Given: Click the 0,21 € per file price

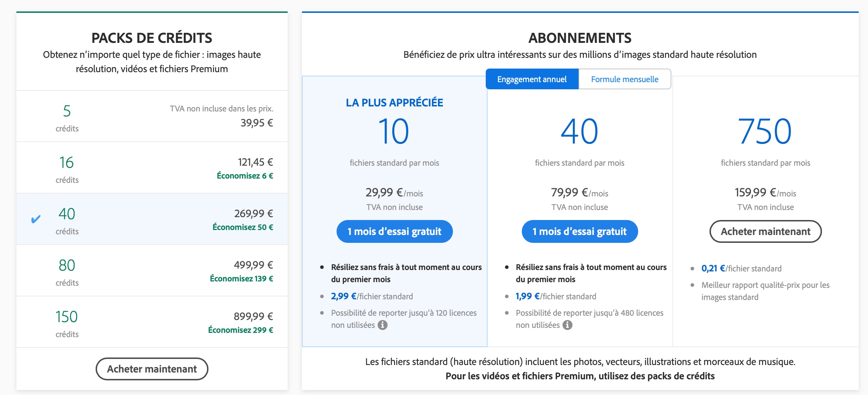Looking at the screenshot, I should [713, 269].
